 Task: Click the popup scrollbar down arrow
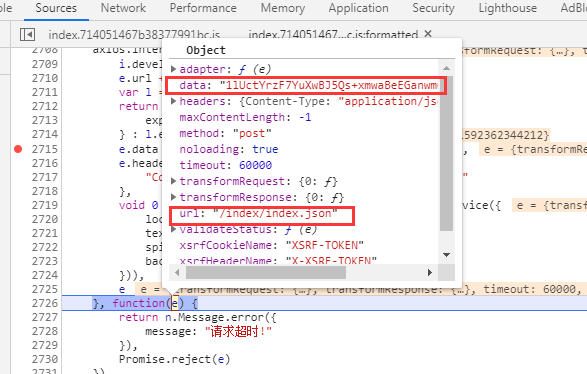coord(446,255)
